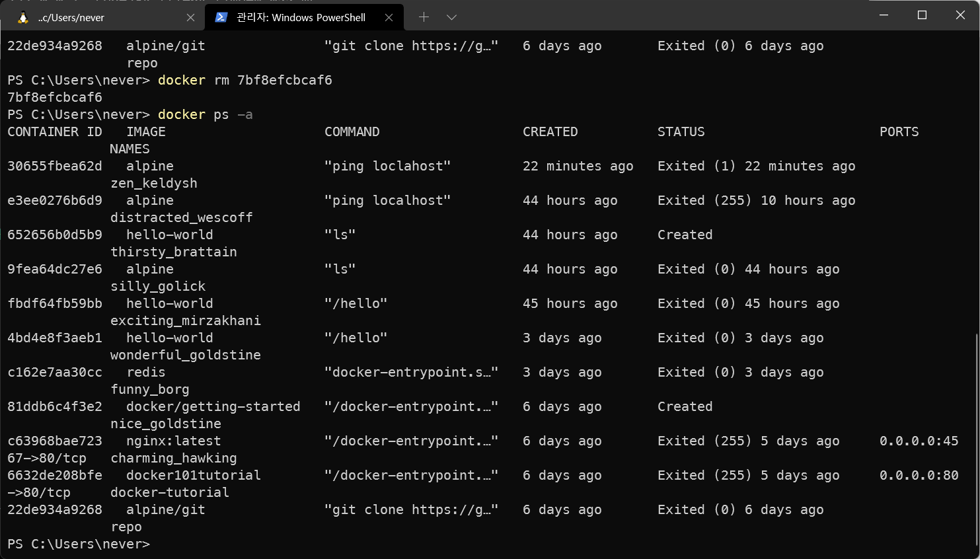Click the CONTAINER ID column header
This screenshot has width=980, height=559.
(x=55, y=131)
